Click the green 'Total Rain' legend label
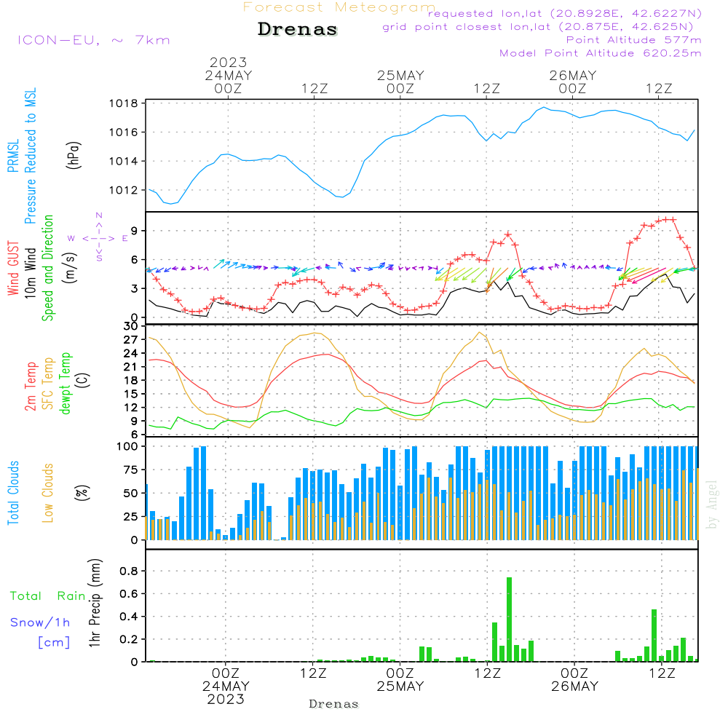Image resolution: width=728 pixels, height=728 pixels. (x=47, y=596)
